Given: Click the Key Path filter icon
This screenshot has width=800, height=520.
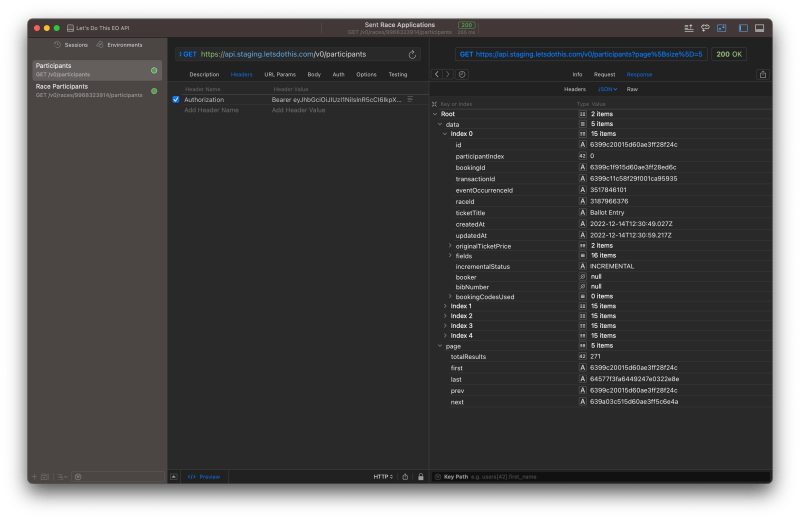Looking at the screenshot, I should tap(438, 477).
